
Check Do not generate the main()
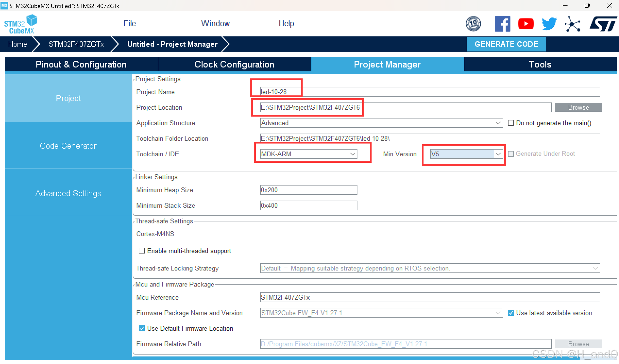pos(511,123)
